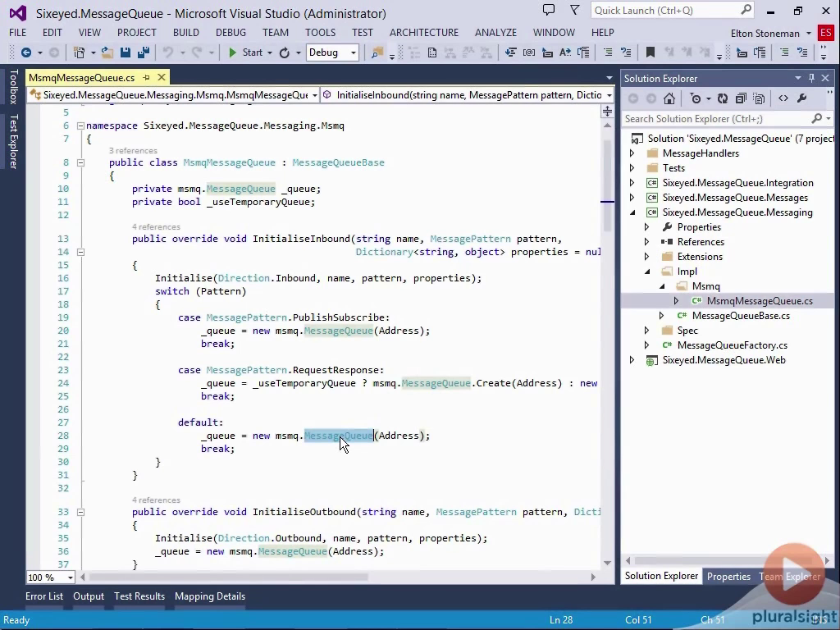Open the TOOLS menu
The image size is (840, 630).
(x=321, y=33)
